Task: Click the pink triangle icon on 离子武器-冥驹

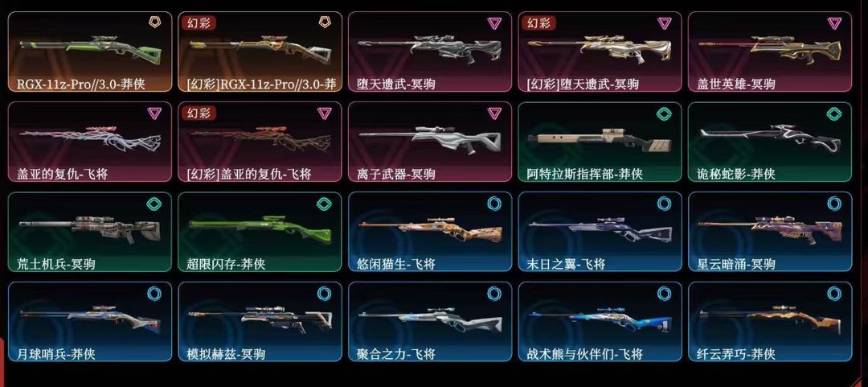Action: (x=494, y=113)
